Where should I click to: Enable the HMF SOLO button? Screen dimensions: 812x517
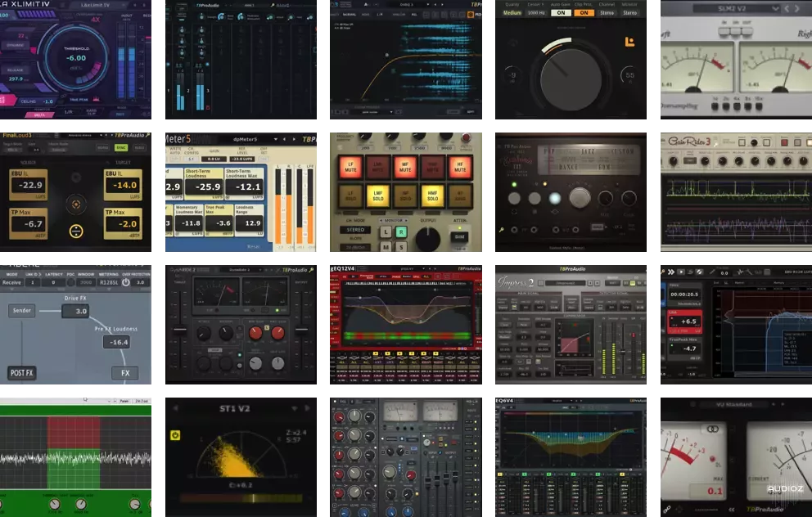tap(432, 196)
